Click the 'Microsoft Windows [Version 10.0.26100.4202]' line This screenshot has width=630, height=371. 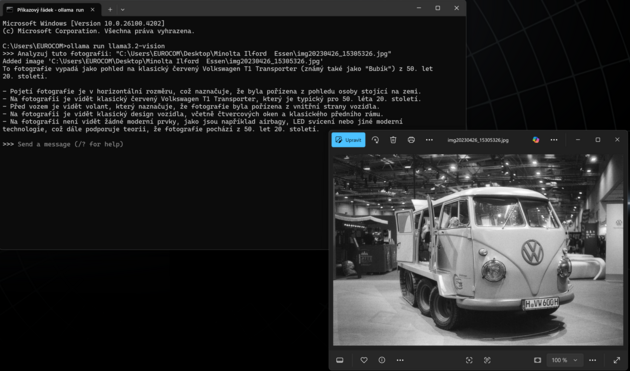click(84, 23)
